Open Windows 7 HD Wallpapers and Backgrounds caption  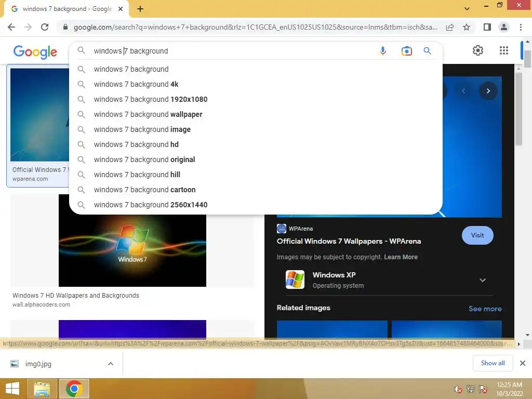[76, 296]
